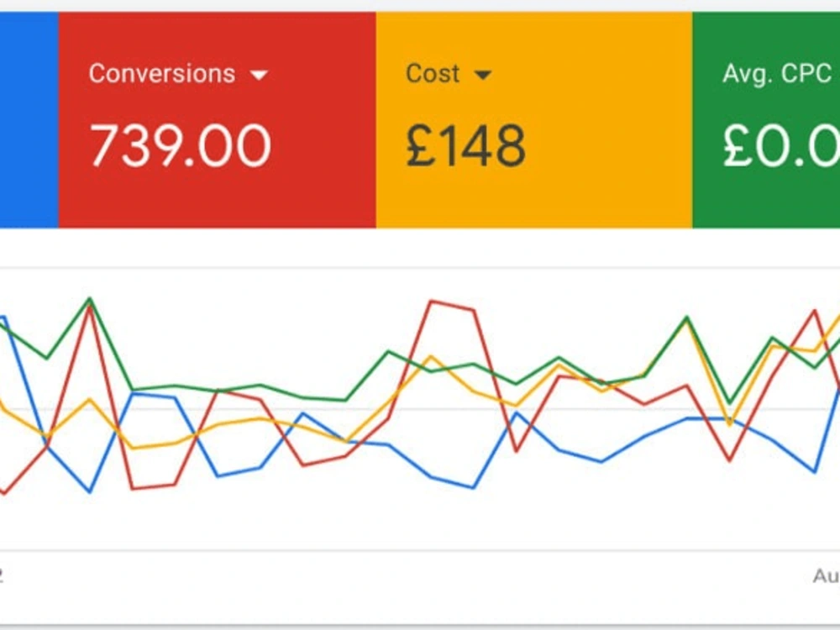Click the chart's middle horizontal gridline
Screen dimensions: 840x630
click(420, 409)
